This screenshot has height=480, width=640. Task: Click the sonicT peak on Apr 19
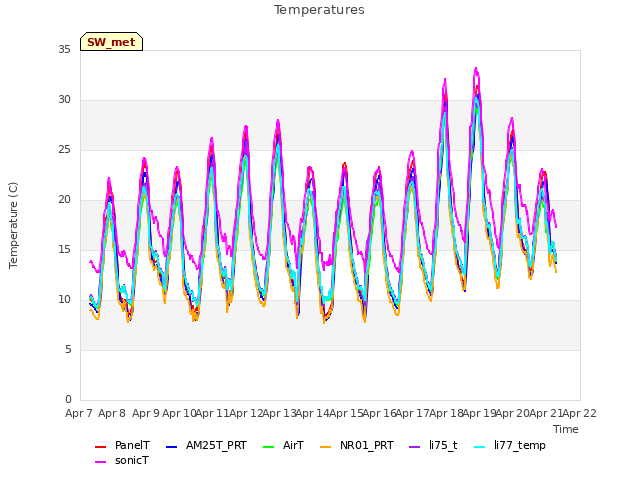476,69
